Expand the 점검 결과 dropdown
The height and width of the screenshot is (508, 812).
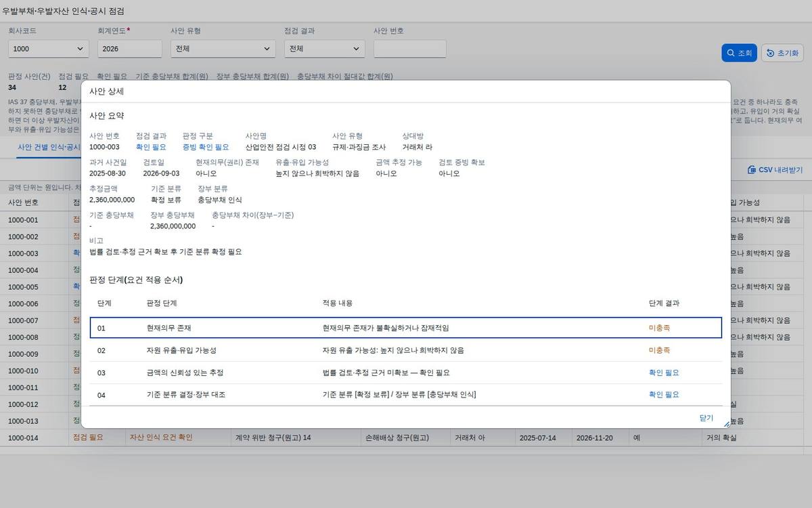tap(324, 49)
